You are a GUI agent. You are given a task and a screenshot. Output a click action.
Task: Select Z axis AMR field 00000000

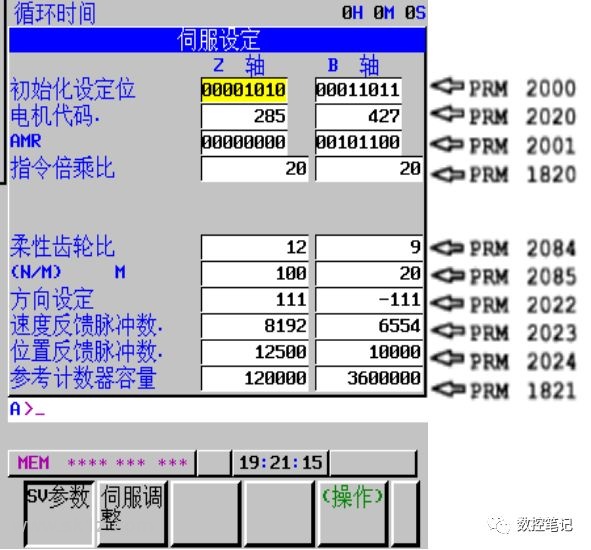[x=244, y=142]
